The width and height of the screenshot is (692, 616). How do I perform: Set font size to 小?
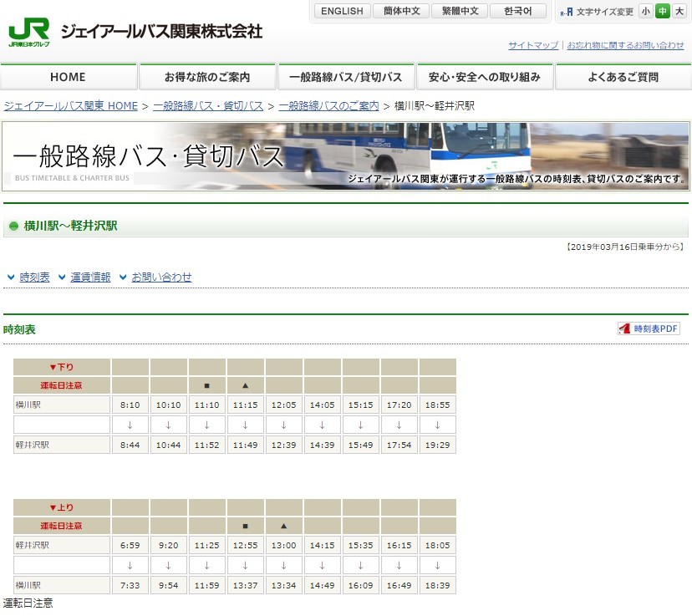(x=645, y=12)
